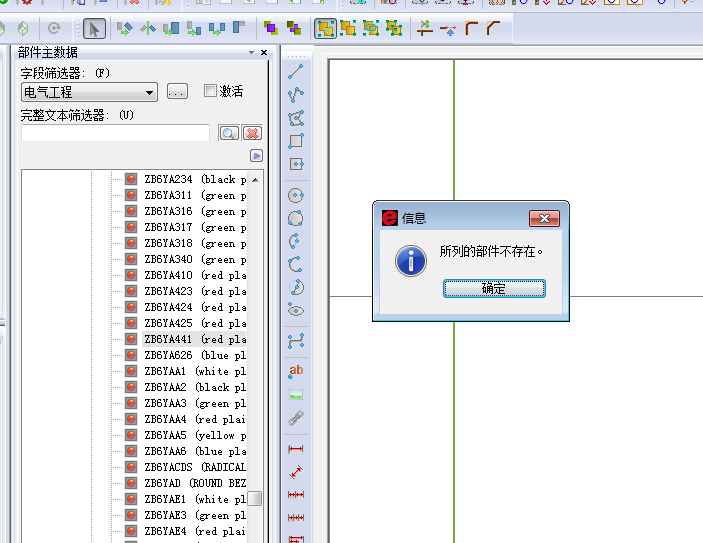
Task: Select the rectangle by center tool
Action: pos(296,164)
